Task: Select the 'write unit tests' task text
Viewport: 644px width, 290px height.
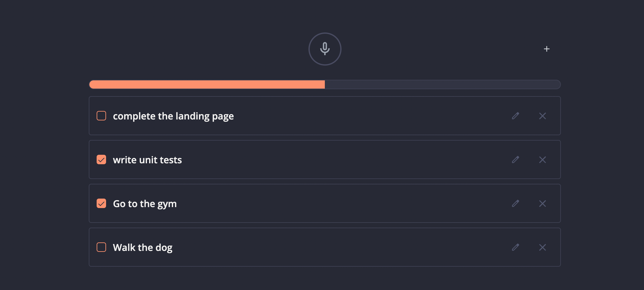Action: (x=147, y=160)
